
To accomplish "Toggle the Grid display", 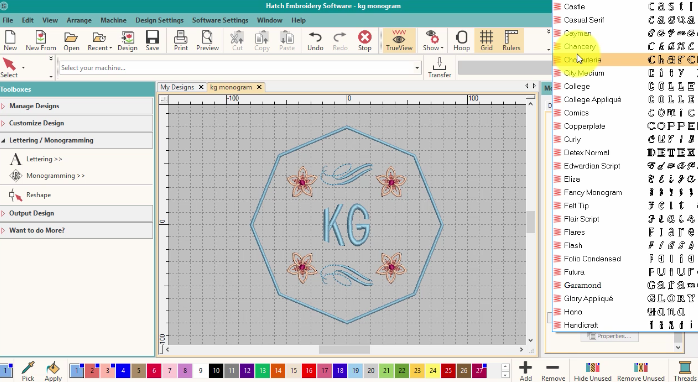I will click(x=486, y=40).
